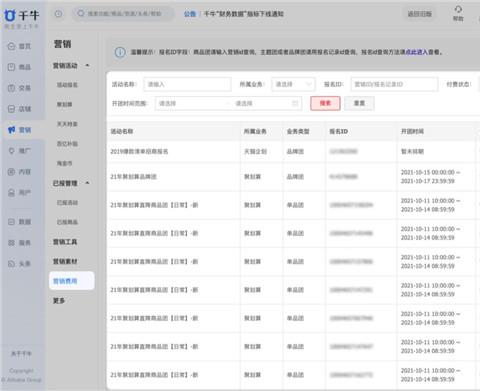Click the 所属业务 column header
Screen dimensions: 480x391
(x=255, y=132)
